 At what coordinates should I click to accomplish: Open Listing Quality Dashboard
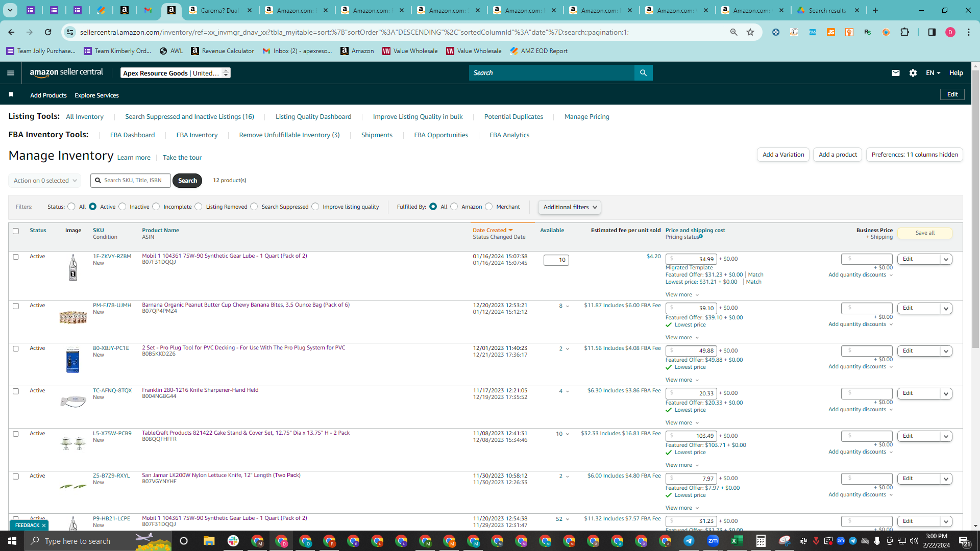(x=313, y=117)
